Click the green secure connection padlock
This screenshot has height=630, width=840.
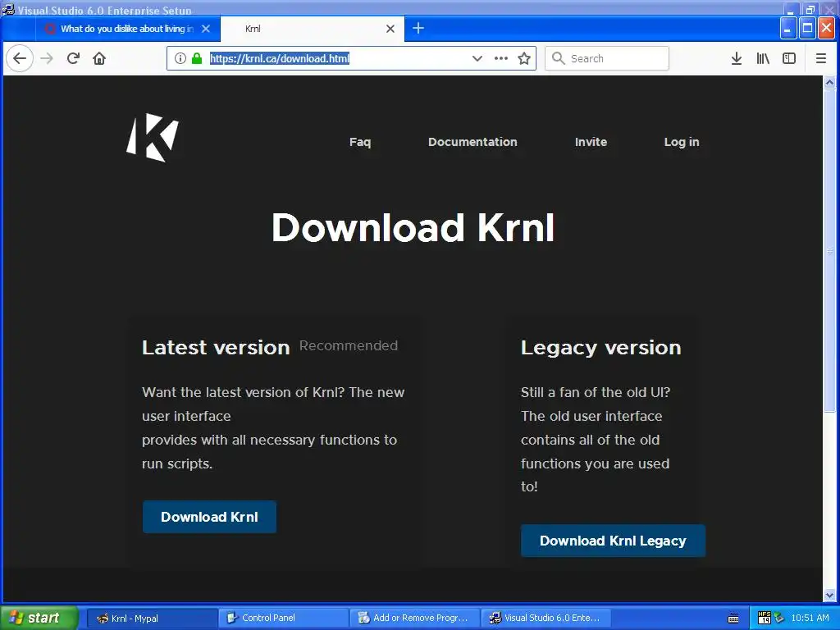tap(197, 58)
